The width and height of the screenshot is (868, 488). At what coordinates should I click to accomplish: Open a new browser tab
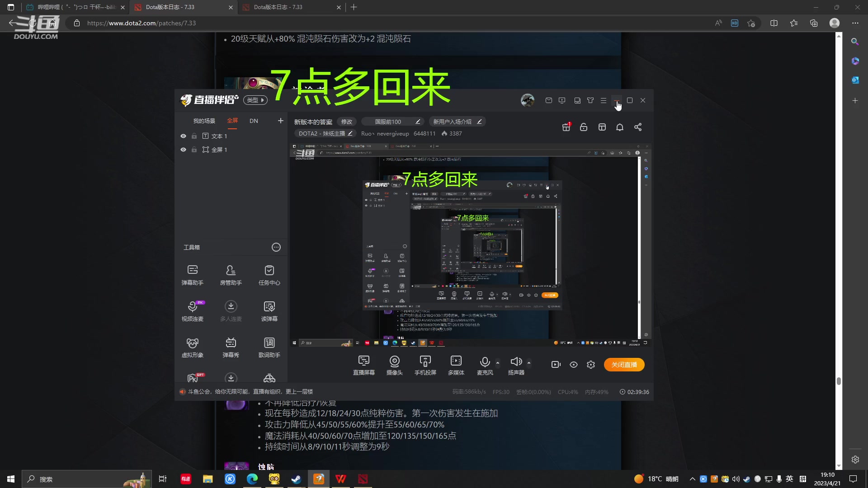(354, 7)
